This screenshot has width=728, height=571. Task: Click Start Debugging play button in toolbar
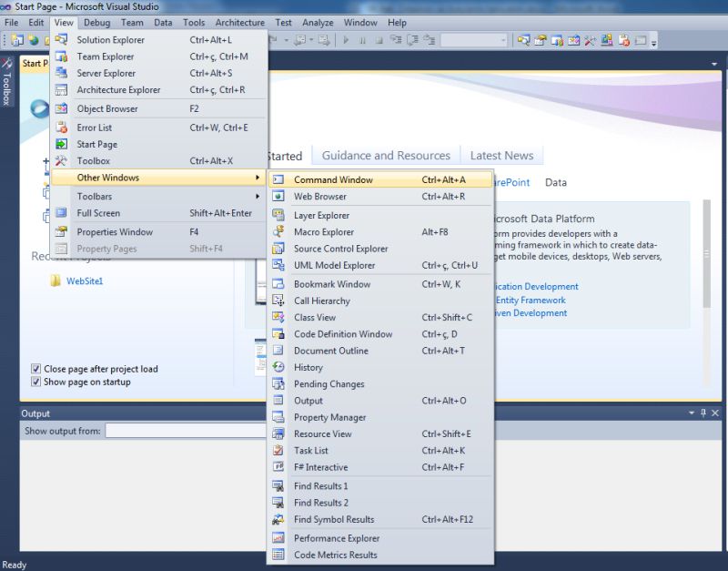click(346, 40)
